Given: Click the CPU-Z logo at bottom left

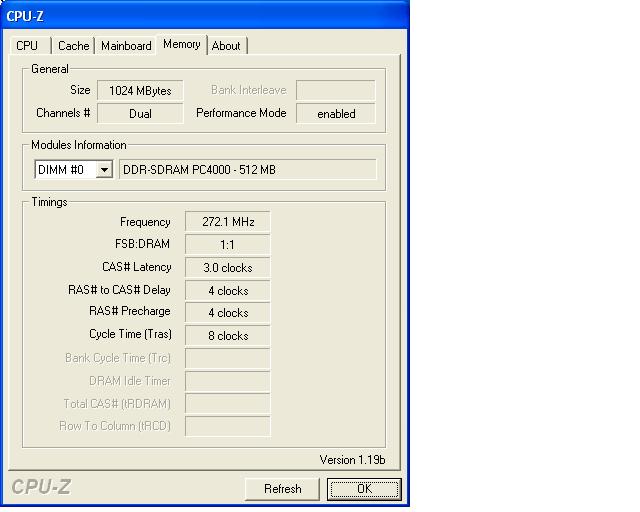Looking at the screenshot, I should coord(42,488).
